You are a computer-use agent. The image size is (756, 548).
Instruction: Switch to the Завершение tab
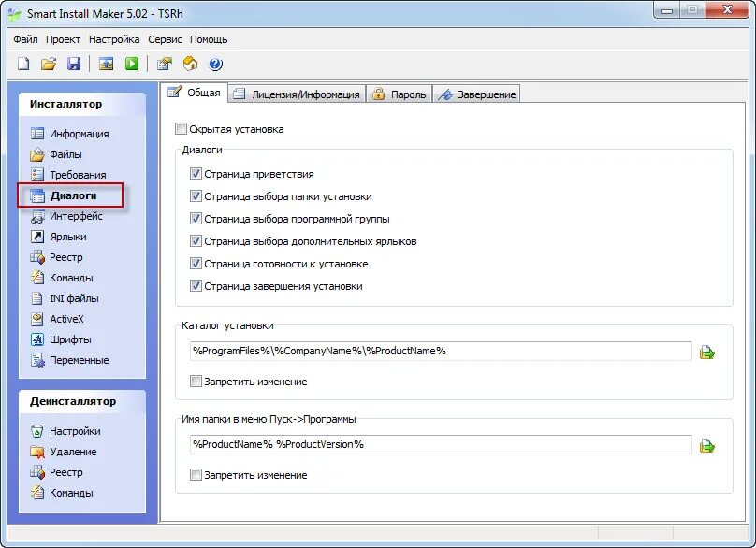pyautogui.click(x=477, y=94)
